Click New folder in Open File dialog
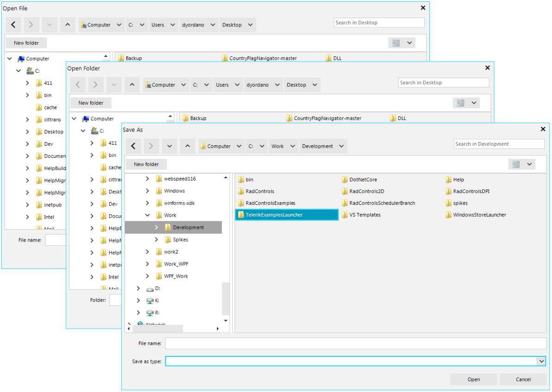 (x=26, y=43)
